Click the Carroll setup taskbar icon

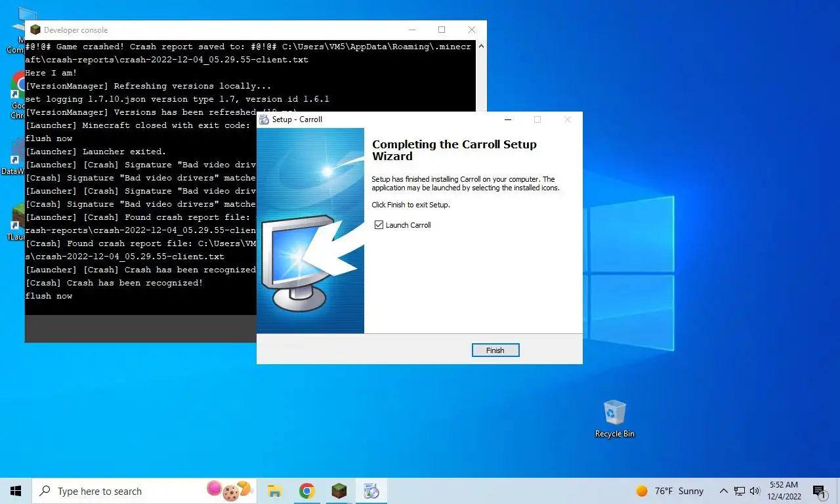point(371,491)
